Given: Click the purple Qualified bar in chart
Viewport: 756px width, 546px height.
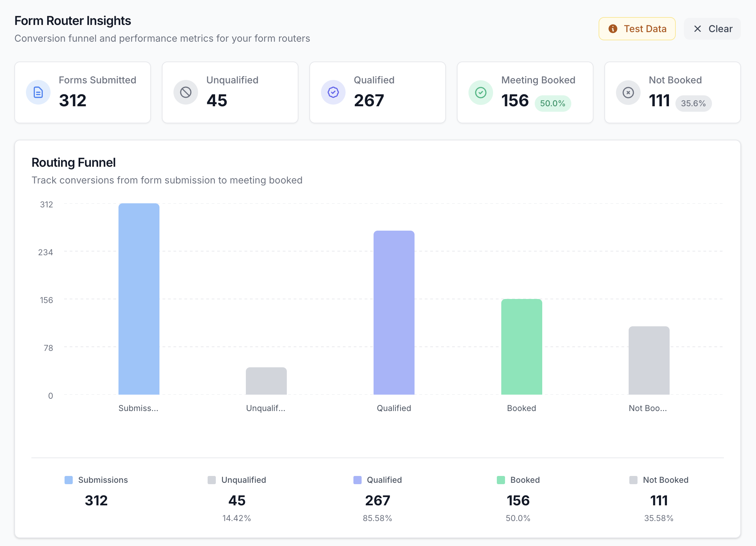Looking at the screenshot, I should coord(394,313).
